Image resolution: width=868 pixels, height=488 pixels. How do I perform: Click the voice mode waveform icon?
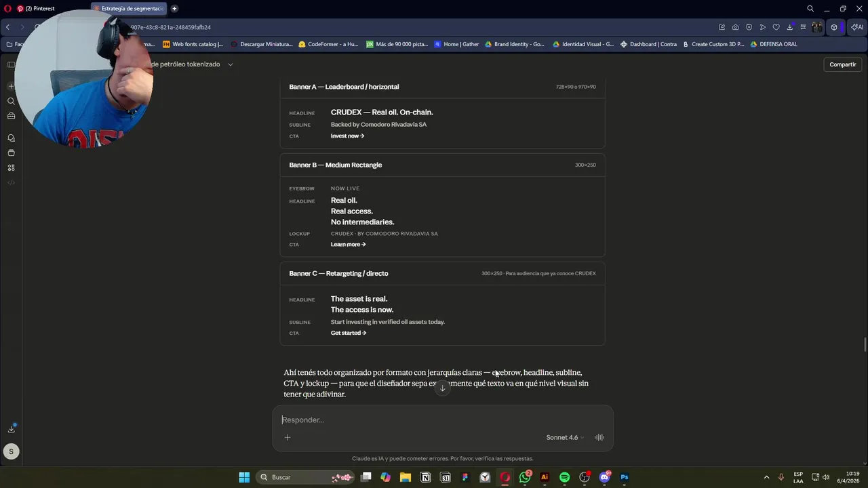(599, 437)
